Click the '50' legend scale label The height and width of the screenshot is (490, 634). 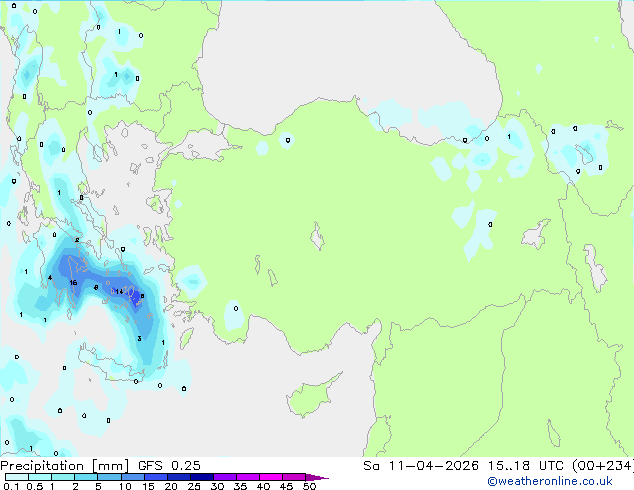click(309, 486)
